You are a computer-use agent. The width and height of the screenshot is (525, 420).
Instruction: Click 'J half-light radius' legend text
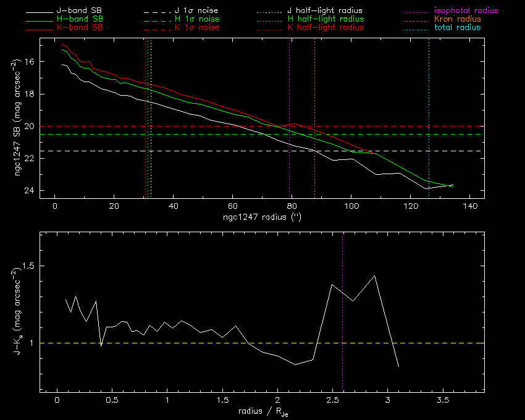click(x=325, y=10)
